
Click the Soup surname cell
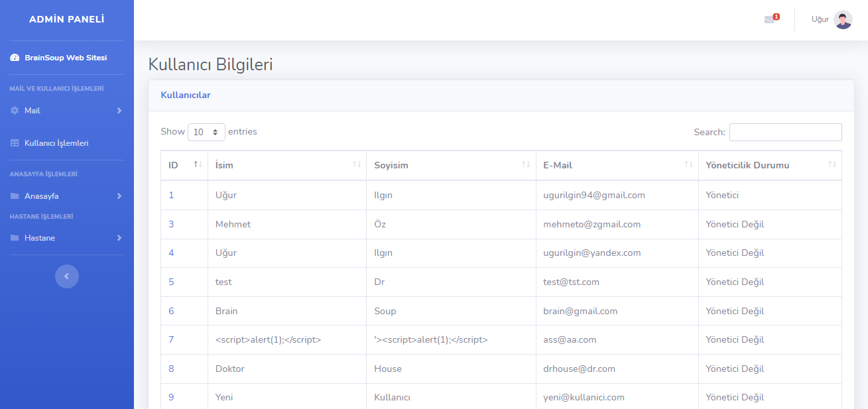pyautogui.click(x=451, y=311)
